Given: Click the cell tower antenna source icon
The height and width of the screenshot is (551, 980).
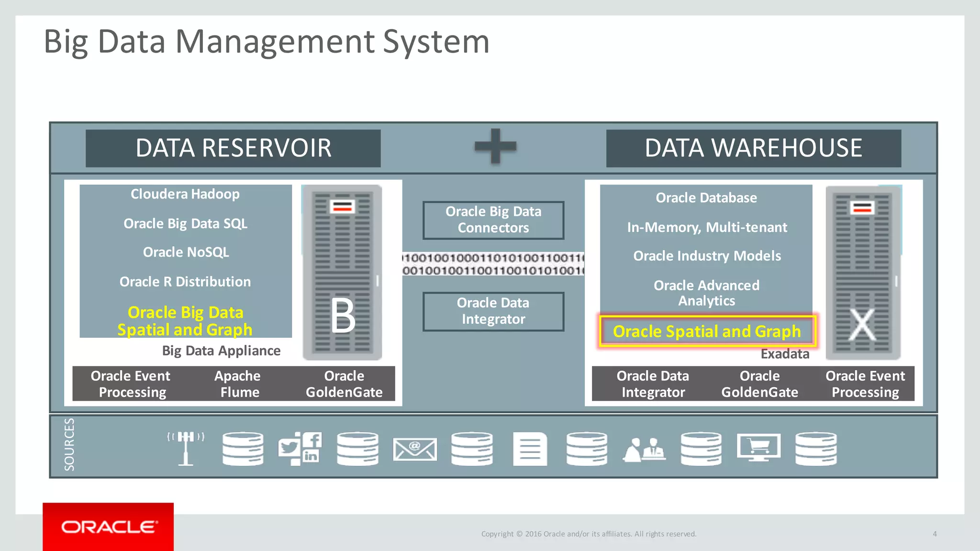Looking at the screenshot, I should click(x=186, y=448).
